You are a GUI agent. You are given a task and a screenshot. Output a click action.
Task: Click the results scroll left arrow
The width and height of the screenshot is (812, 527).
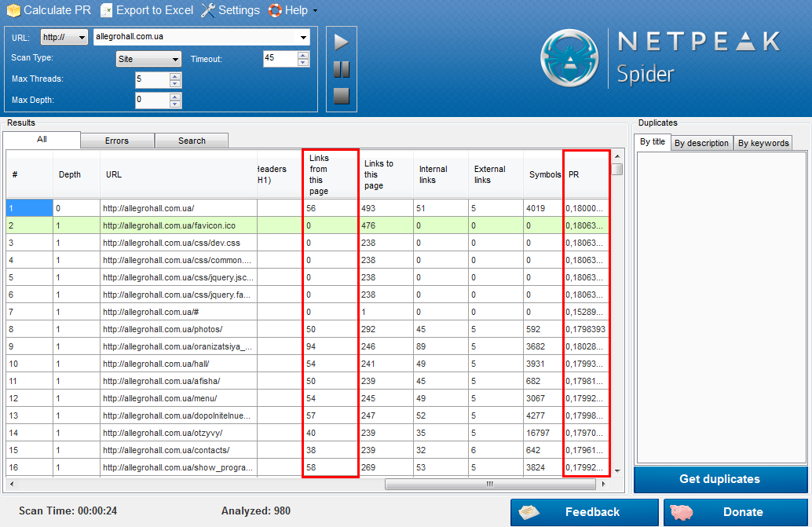tap(12, 485)
